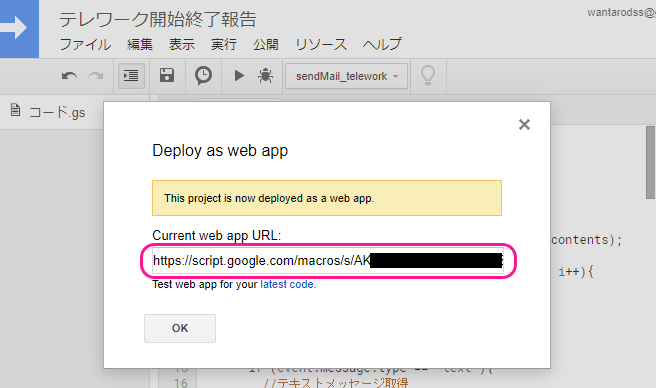Open the sendMail_telework function dropdown
The width and height of the screenshot is (658, 388).
point(346,76)
